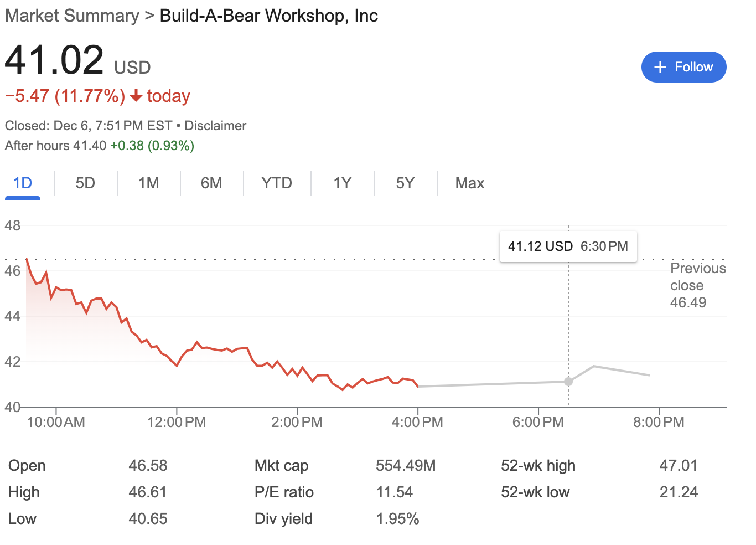View the 5Y chart range

click(x=405, y=183)
